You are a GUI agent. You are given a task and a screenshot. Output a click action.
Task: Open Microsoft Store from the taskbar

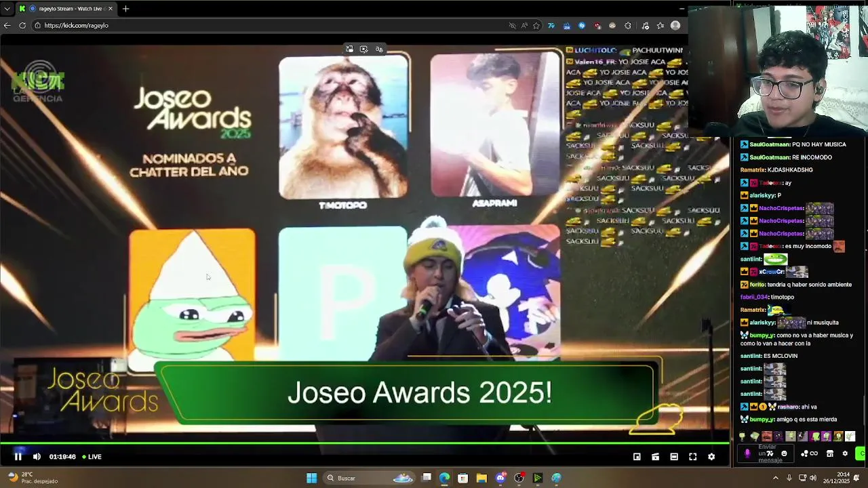pyautogui.click(x=462, y=478)
